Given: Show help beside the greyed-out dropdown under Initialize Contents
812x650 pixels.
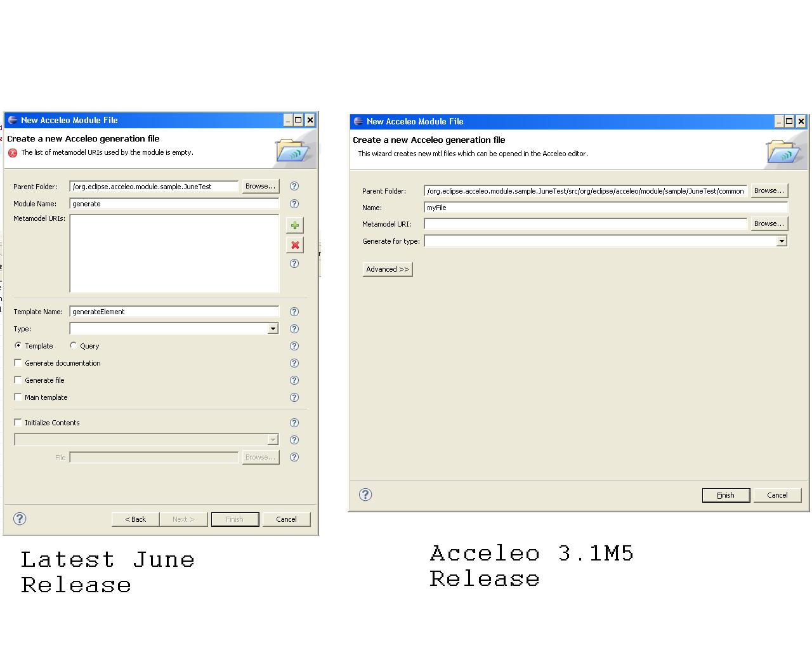Looking at the screenshot, I should 294,440.
